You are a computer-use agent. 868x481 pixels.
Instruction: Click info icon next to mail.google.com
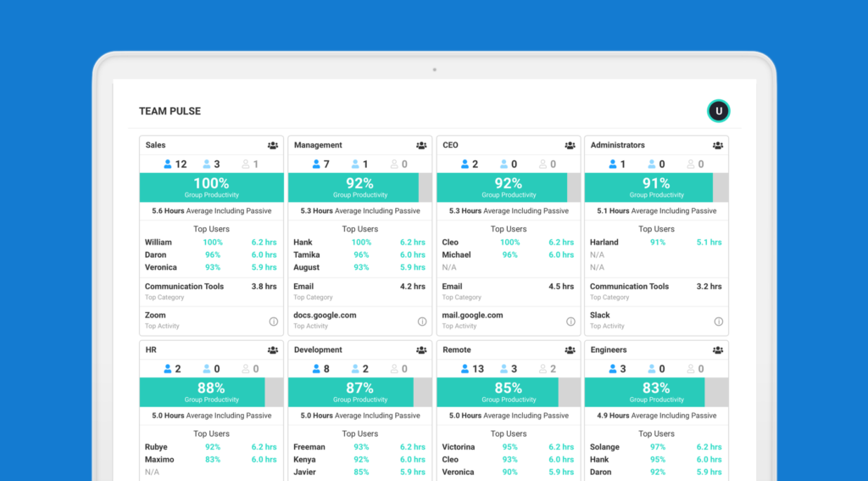570,322
